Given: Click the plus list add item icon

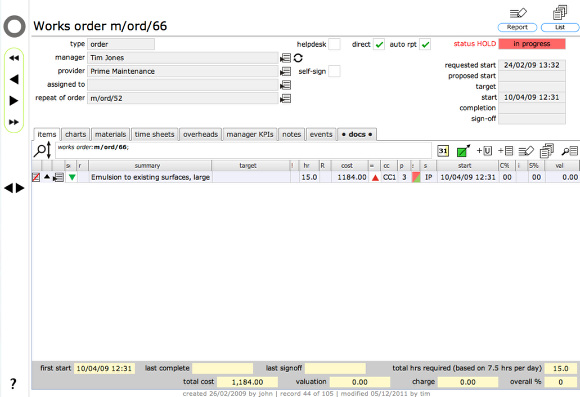Looking at the screenshot, I should click(505, 151).
